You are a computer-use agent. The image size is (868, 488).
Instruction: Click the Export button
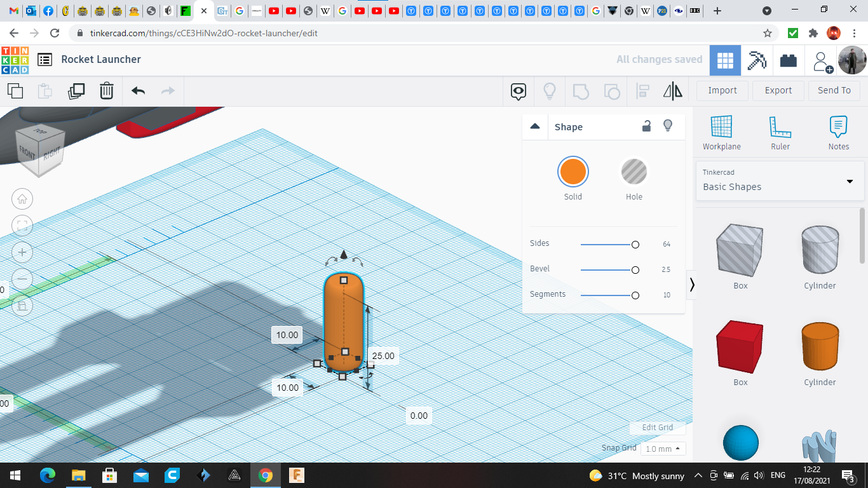click(x=778, y=90)
